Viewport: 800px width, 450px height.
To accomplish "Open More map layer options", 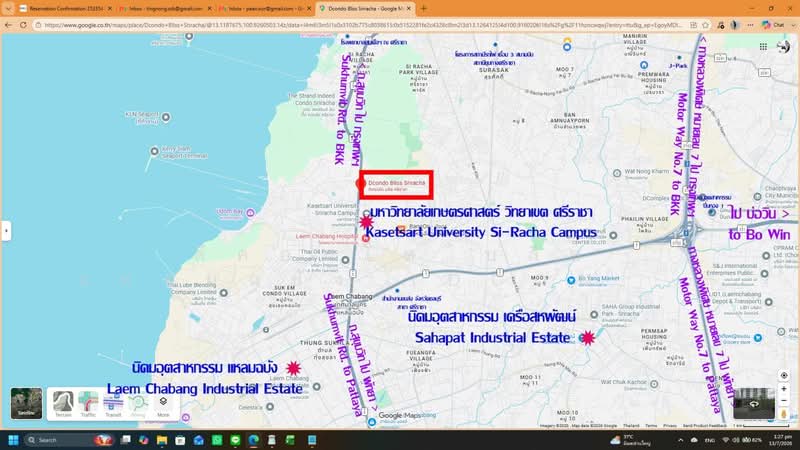I will coord(163,404).
